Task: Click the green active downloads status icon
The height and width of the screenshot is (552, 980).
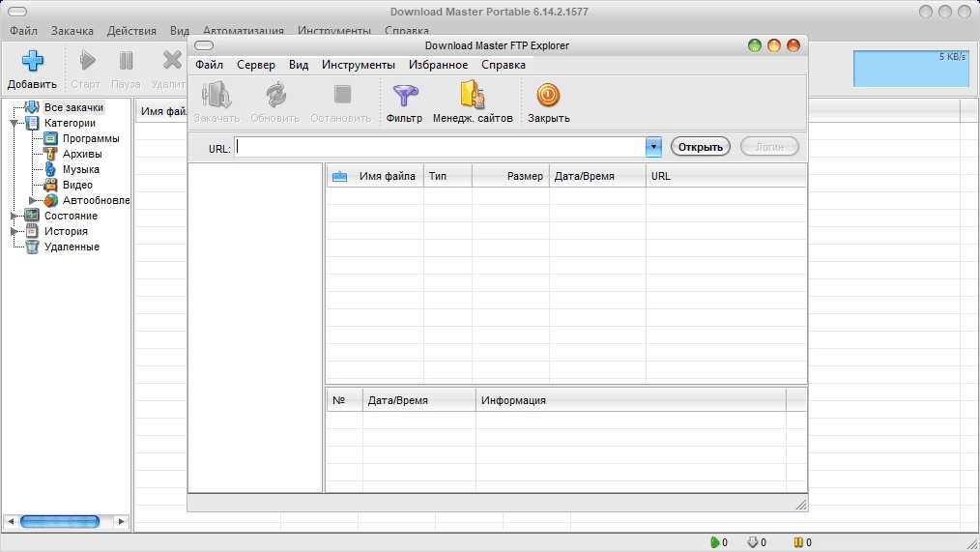Action: click(x=715, y=542)
